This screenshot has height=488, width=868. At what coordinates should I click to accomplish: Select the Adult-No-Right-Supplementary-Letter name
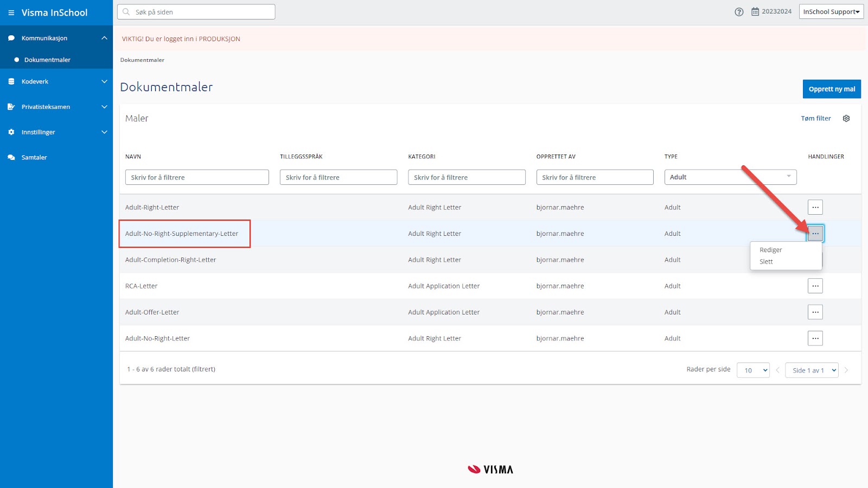(182, 234)
